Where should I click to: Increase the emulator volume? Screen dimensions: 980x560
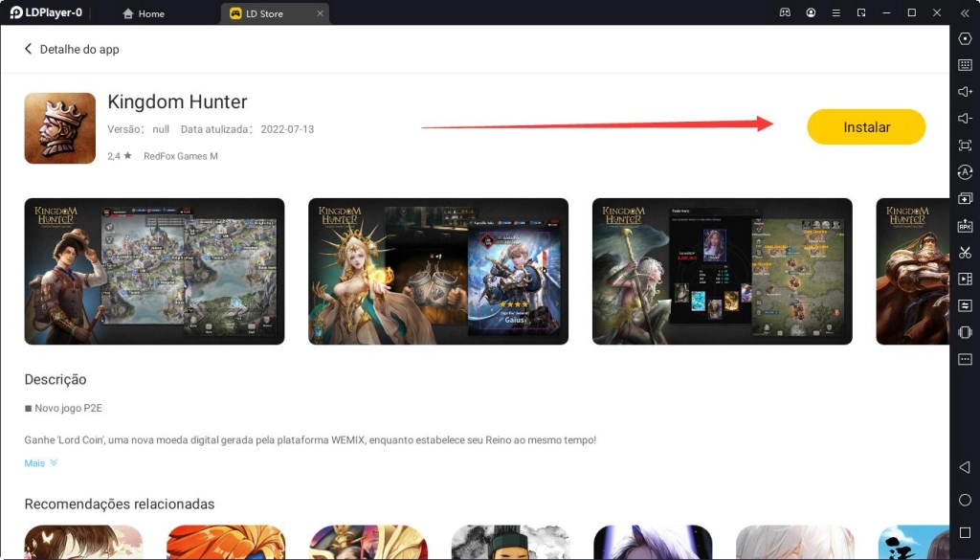(x=965, y=92)
